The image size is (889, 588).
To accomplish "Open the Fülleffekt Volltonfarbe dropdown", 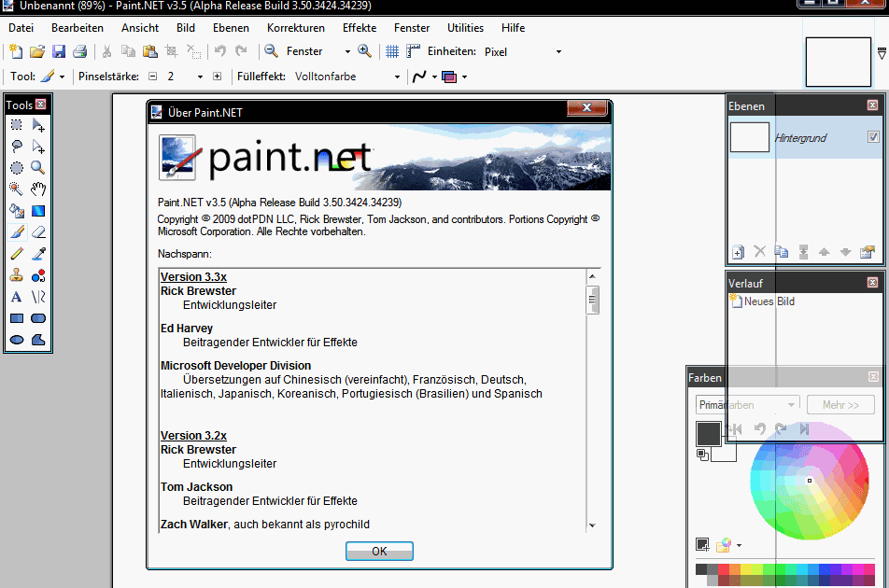I will [397, 77].
